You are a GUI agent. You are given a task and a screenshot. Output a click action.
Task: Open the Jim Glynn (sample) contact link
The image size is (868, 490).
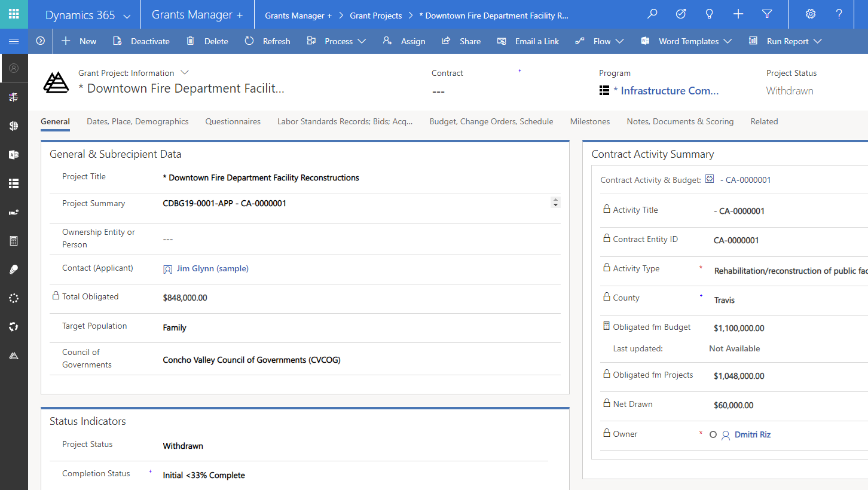pyautogui.click(x=212, y=269)
